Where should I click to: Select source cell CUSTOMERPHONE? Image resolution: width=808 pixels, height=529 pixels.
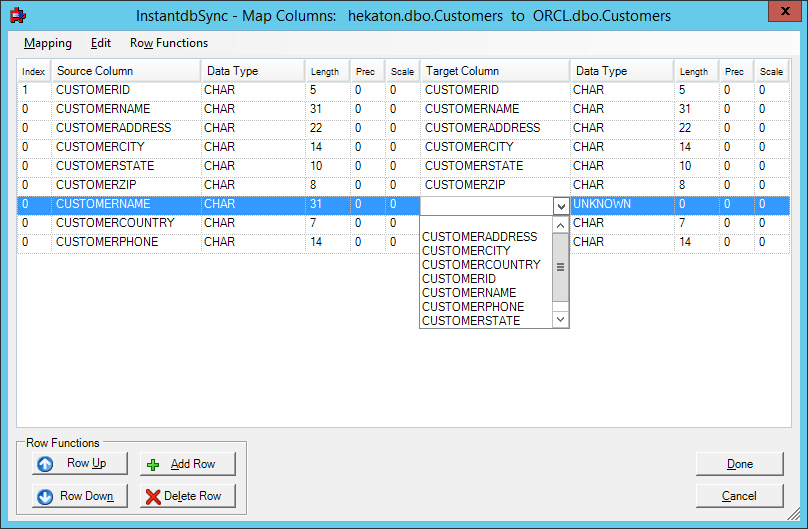tap(126, 242)
